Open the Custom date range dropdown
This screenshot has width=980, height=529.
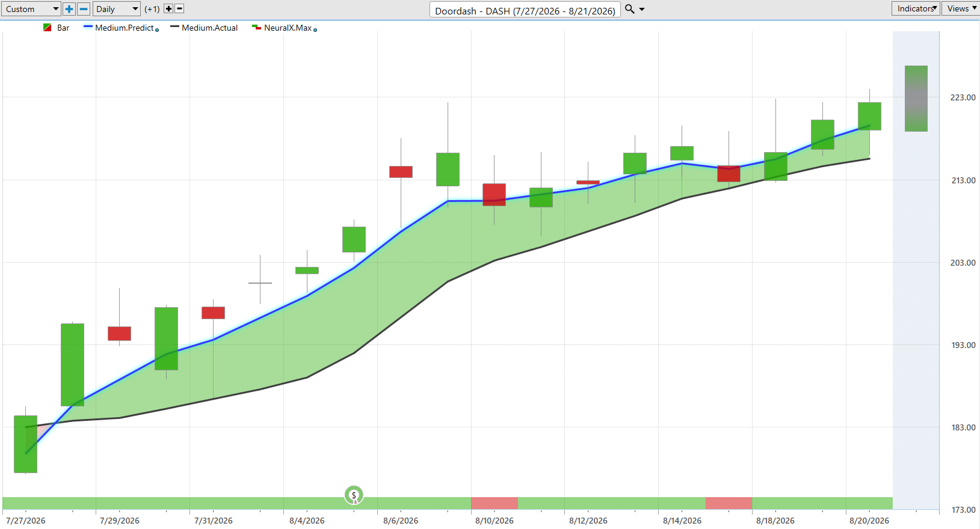[31, 9]
